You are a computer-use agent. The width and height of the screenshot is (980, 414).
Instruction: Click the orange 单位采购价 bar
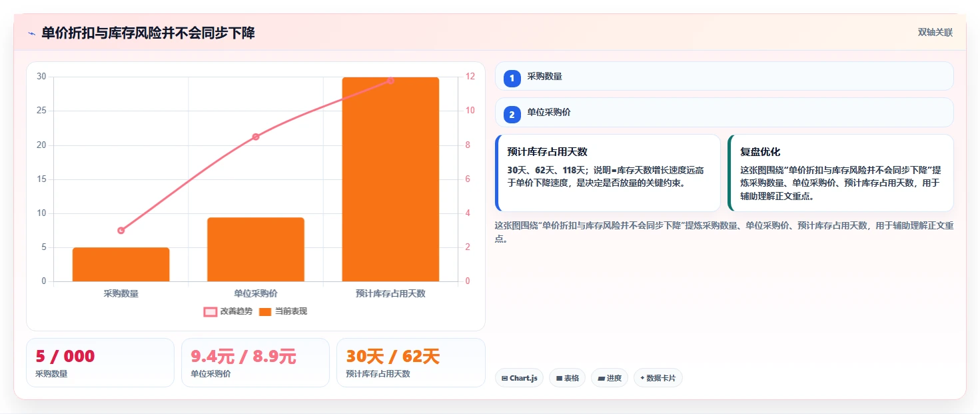pyautogui.click(x=256, y=249)
